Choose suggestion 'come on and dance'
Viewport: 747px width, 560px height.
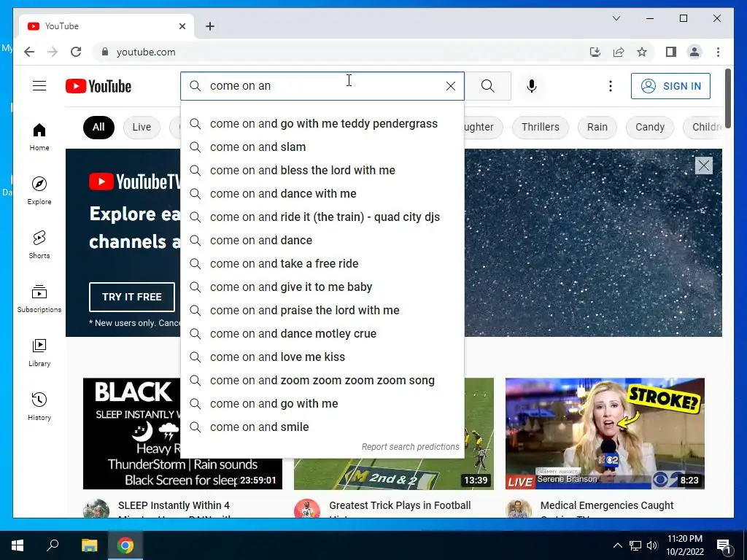[322, 240]
